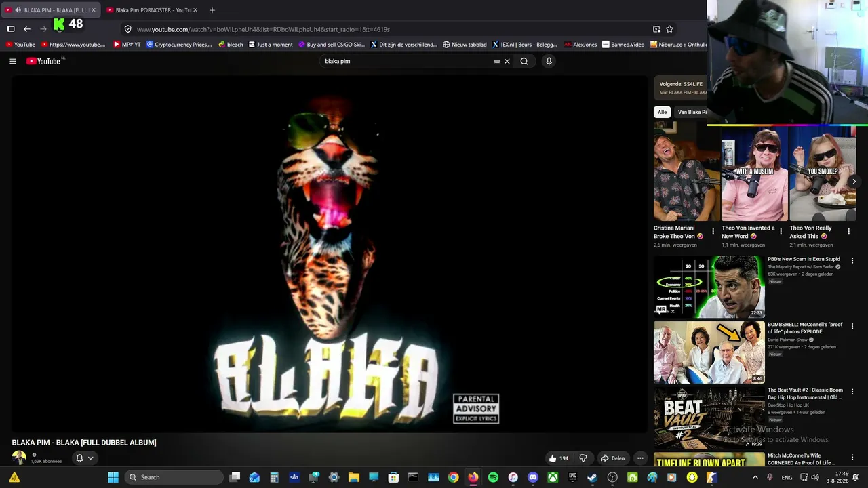Open the Beat Vault thumbnail
This screenshot has height=488, width=868.
(x=709, y=418)
